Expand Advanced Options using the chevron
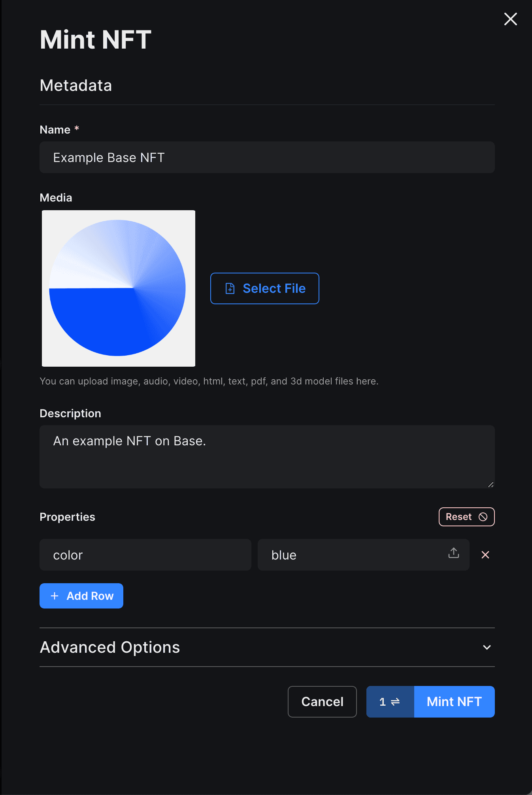The image size is (532, 795). click(487, 647)
